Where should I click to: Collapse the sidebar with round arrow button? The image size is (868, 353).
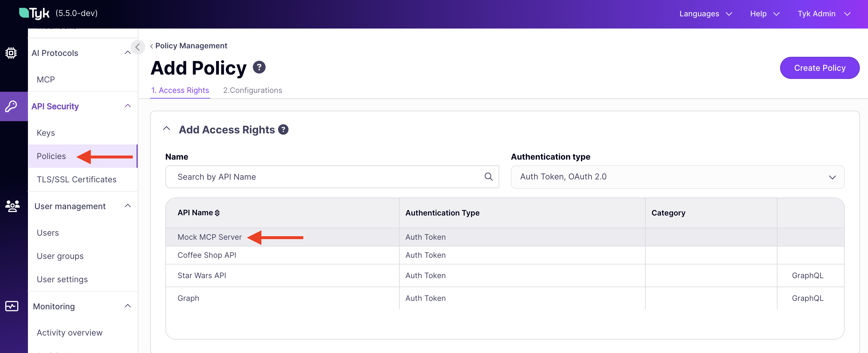coord(137,47)
